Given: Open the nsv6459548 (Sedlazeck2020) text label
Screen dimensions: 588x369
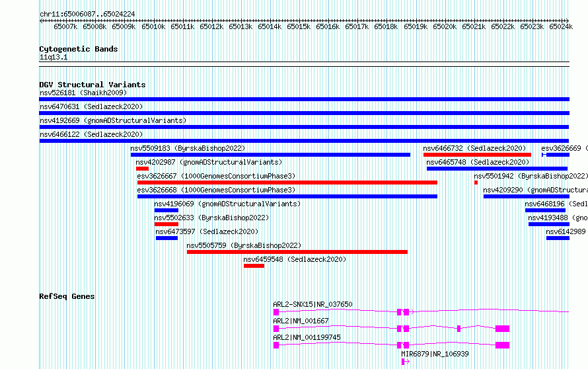Looking at the screenshot, I should [295, 259].
